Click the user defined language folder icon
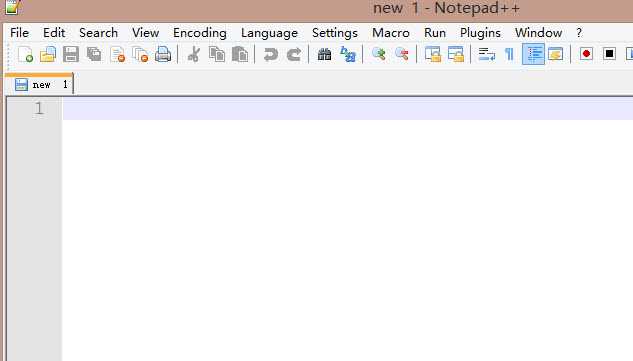Screen dimensions: 633x361 point(555,54)
